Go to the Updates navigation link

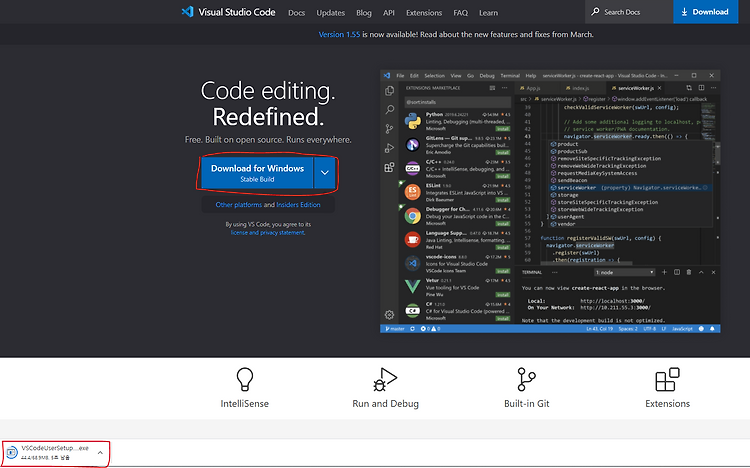(x=331, y=13)
